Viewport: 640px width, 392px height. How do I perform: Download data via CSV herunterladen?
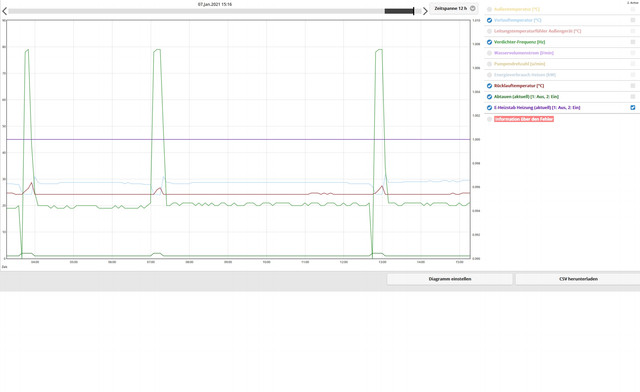click(578, 279)
